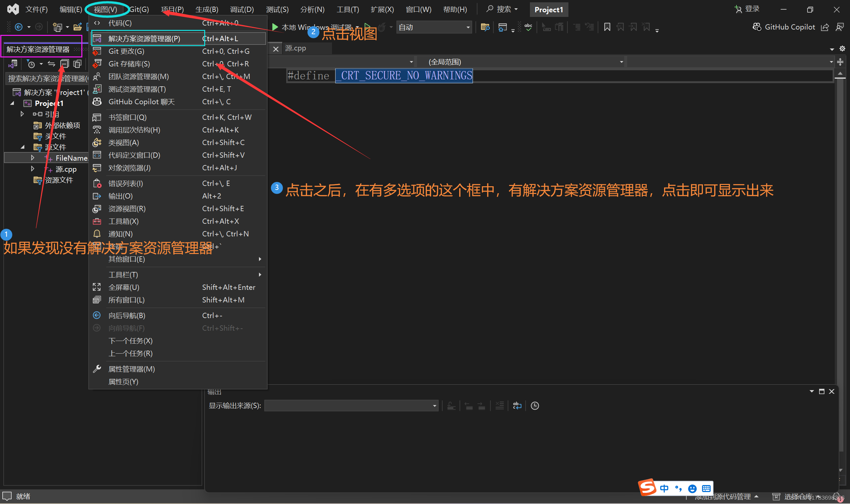Open the 编辑(E) menu

[x=71, y=9]
